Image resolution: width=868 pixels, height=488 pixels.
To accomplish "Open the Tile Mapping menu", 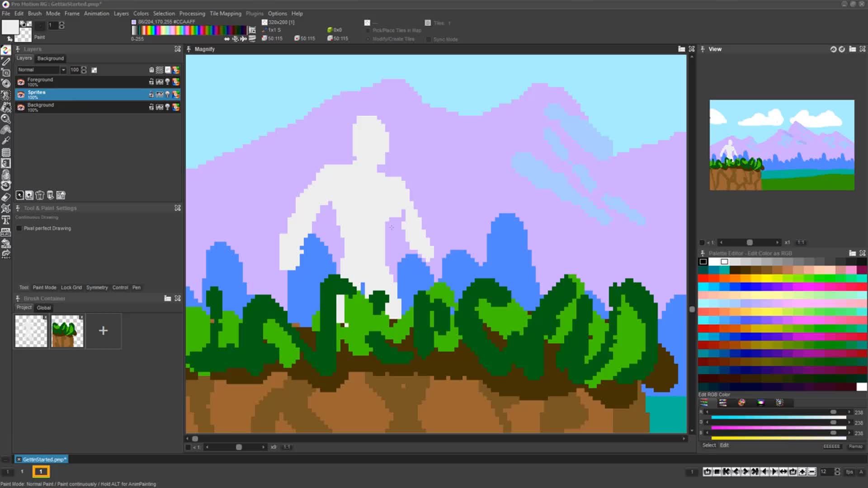I will 225,14.
